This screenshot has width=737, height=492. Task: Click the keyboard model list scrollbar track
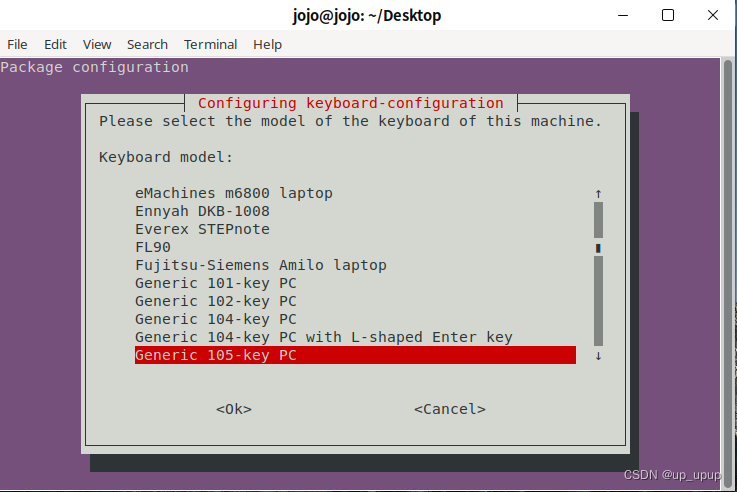(598, 274)
